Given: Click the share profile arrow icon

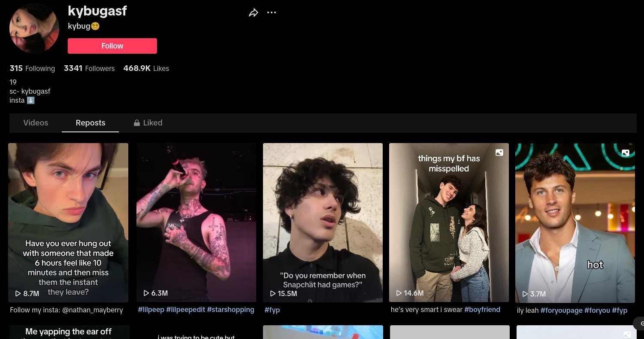Looking at the screenshot, I should pyautogui.click(x=254, y=12).
